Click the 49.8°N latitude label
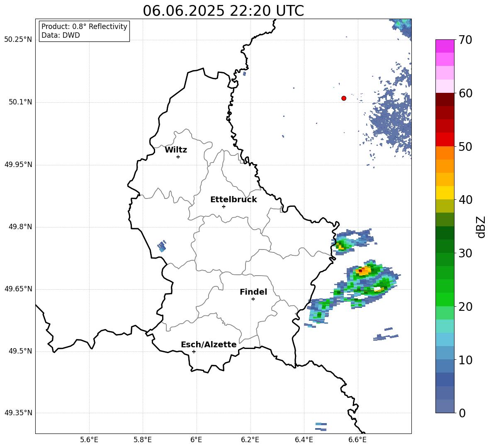This screenshot has width=491, height=448. [x=20, y=227]
